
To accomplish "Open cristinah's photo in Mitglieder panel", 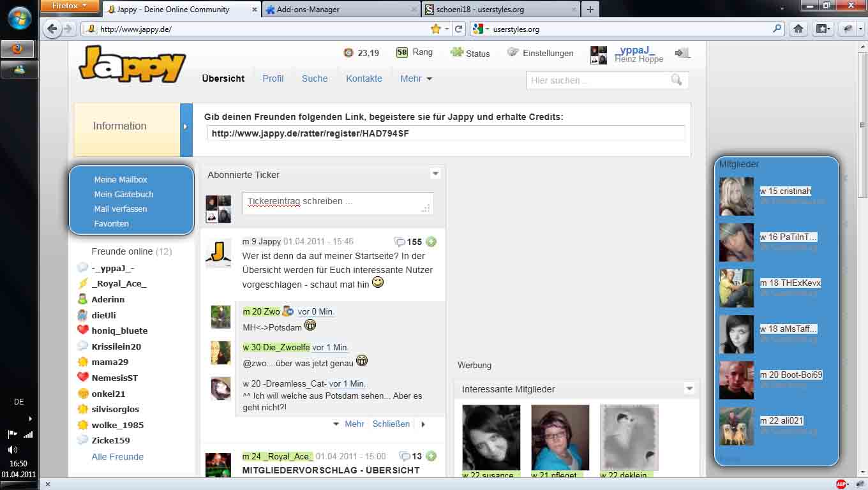I will click(x=737, y=197).
